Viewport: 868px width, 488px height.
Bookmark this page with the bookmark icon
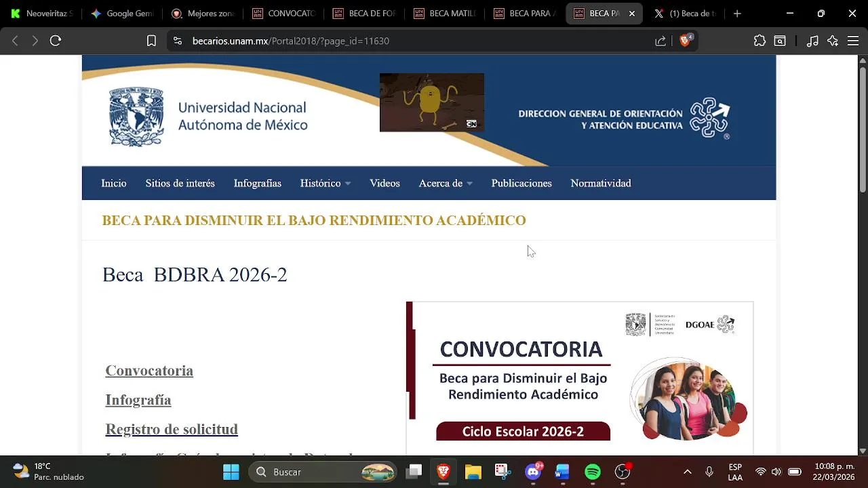coord(151,41)
